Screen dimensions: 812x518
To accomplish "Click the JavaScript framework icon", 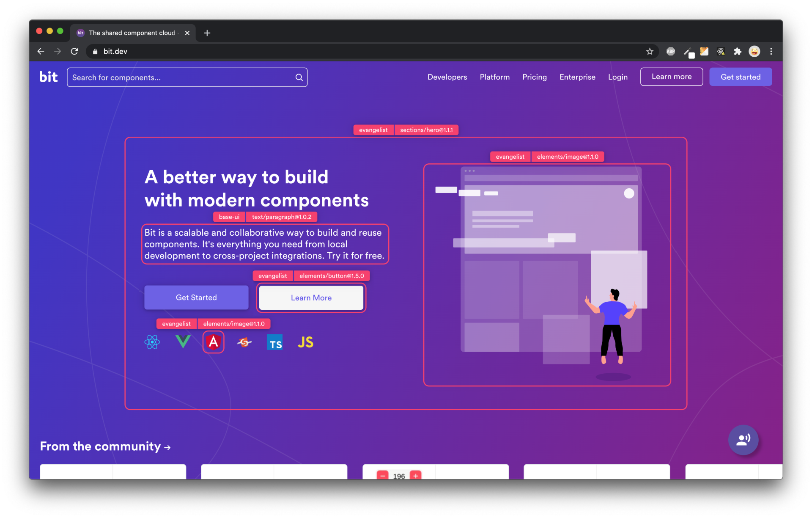I will (x=305, y=342).
